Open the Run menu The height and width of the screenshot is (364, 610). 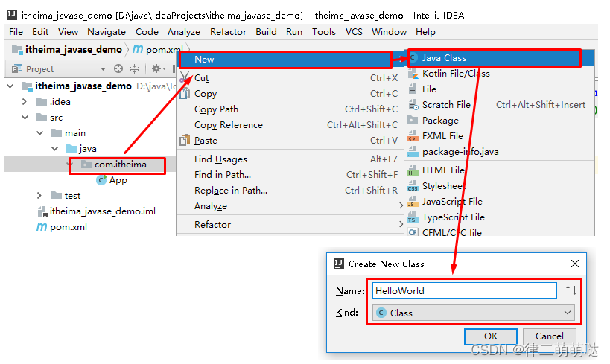click(x=294, y=32)
